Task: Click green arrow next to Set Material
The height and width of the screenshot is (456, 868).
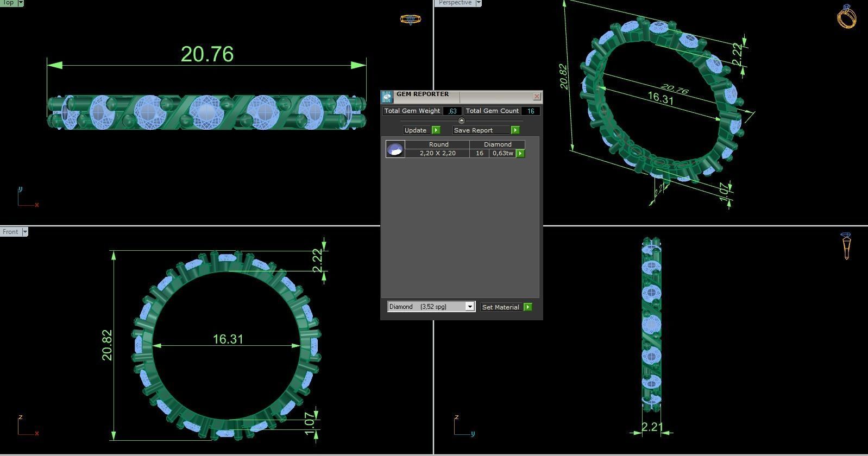Action: click(x=527, y=307)
